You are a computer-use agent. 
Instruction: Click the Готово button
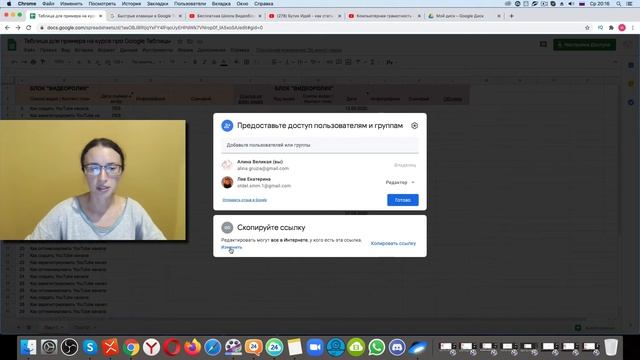coord(402,200)
